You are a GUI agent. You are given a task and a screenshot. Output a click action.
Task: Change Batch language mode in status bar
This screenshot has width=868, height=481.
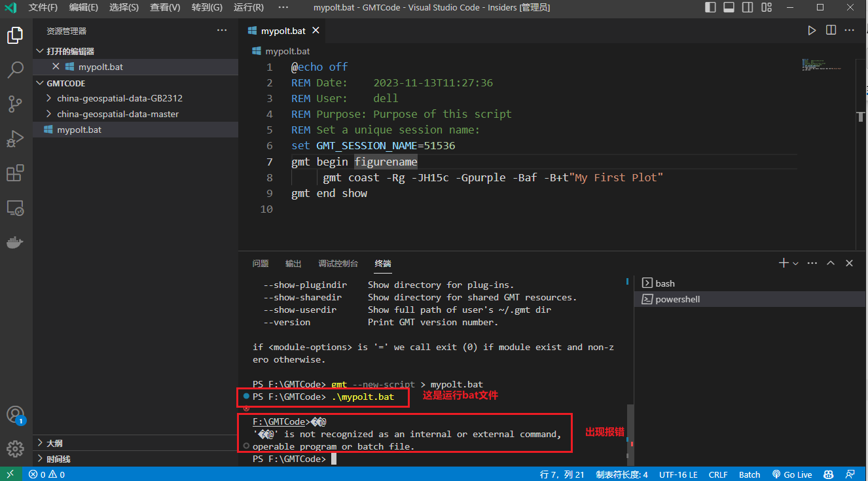pyautogui.click(x=750, y=474)
